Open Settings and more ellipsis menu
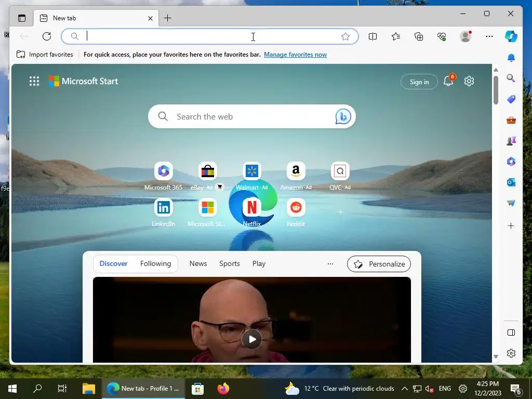This screenshot has height=399, width=532. (x=489, y=36)
